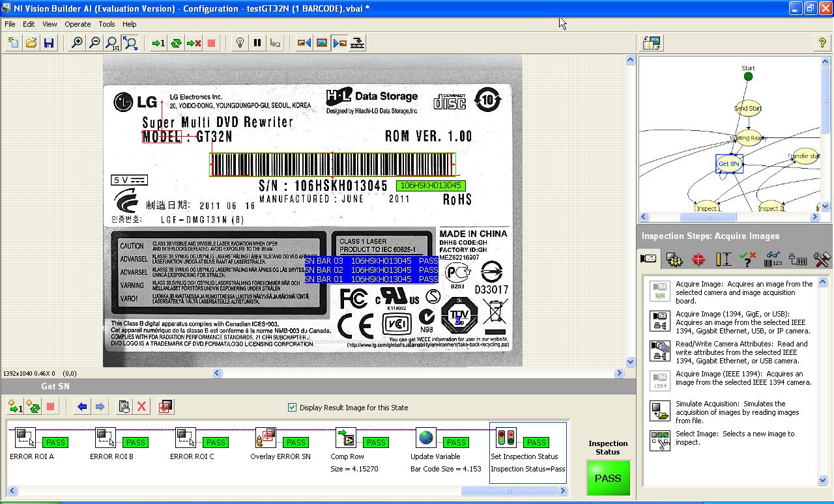Viewport: 834px width, 504px height.
Task: Create a new inspection with New icon
Action: coord(14,43)
